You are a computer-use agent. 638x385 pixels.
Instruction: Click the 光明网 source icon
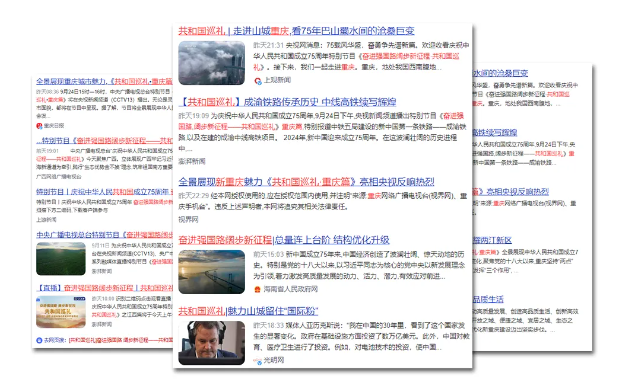pyautogui.click(x=258, y=361)
